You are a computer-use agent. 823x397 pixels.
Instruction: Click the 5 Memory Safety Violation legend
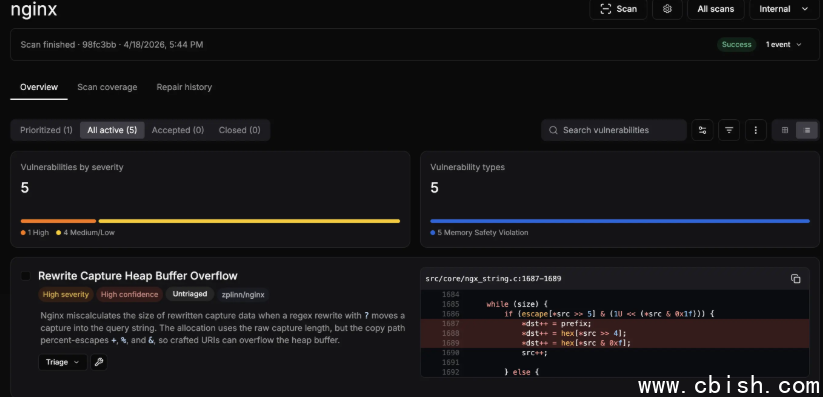point(479,233)
